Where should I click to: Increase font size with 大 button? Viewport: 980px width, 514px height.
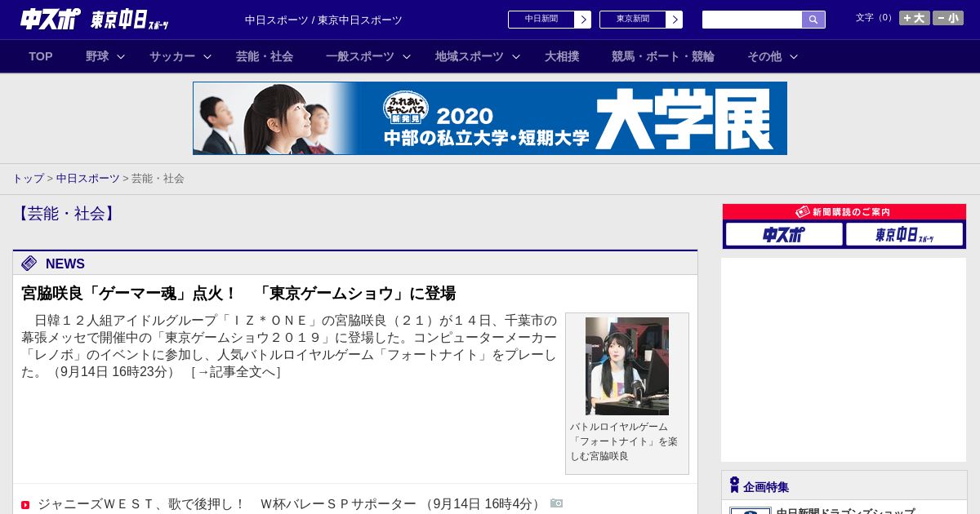[x=915, y=18]
